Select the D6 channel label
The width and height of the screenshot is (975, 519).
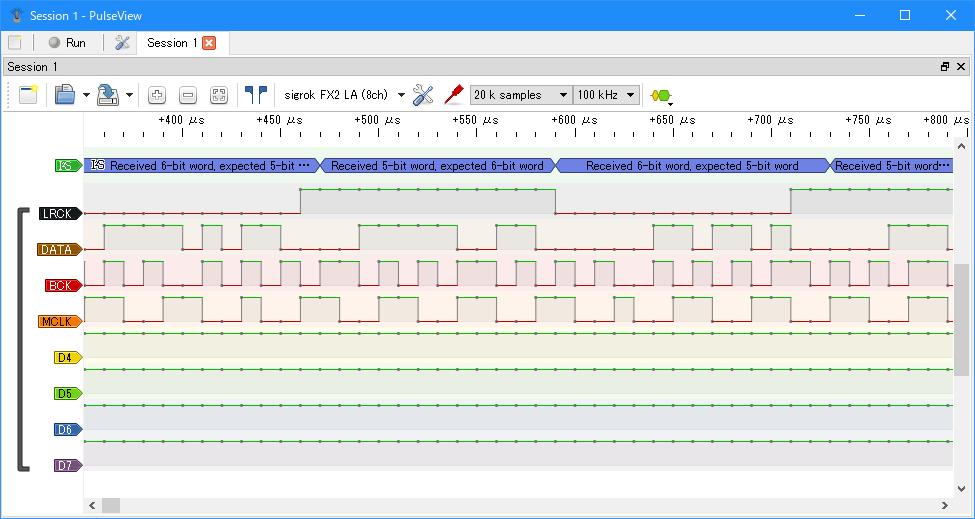68,430
